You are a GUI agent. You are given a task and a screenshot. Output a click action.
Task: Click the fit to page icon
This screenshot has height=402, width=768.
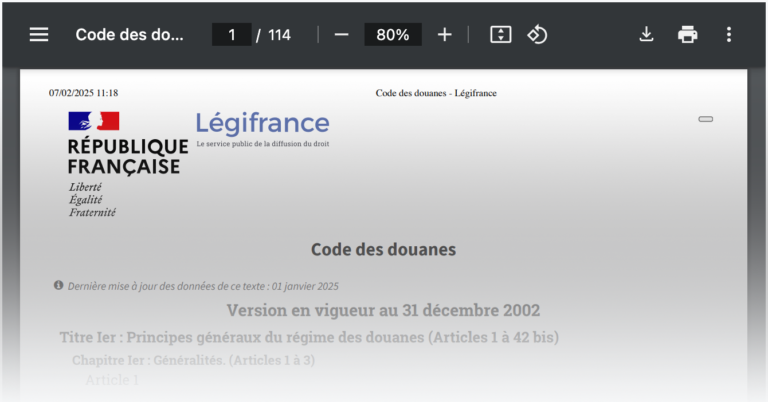501,34
